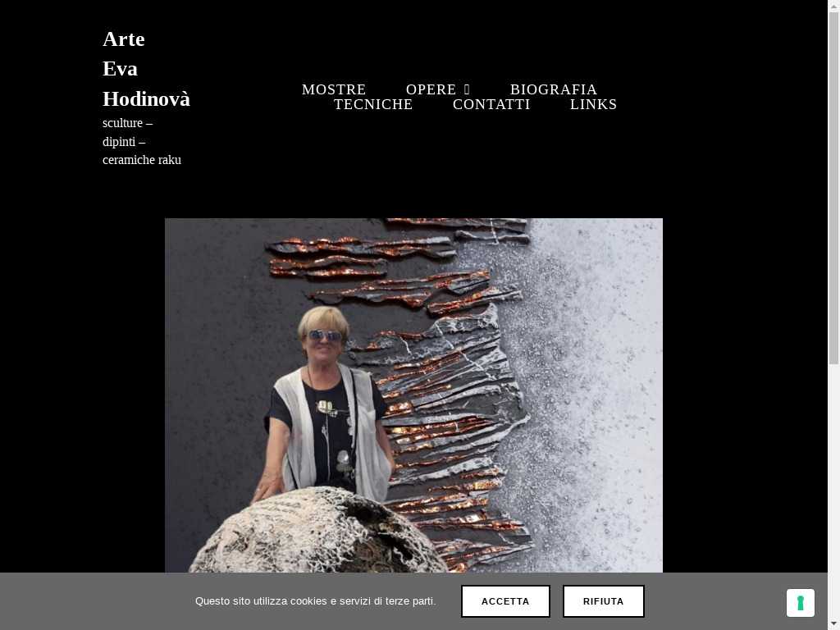
Task: Click the tagline 'sculture – dipinti – ceramiche raku'
Action: pos(142,141)
